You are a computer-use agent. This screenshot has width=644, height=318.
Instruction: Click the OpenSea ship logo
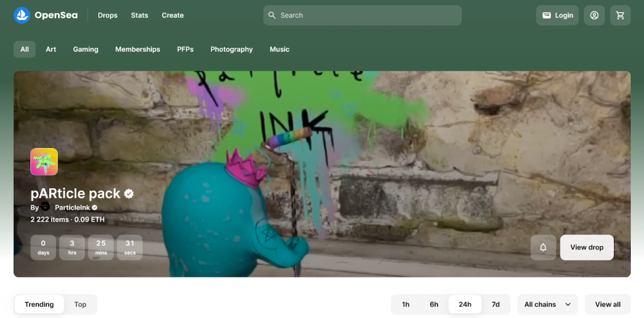(x=22, y=15)
